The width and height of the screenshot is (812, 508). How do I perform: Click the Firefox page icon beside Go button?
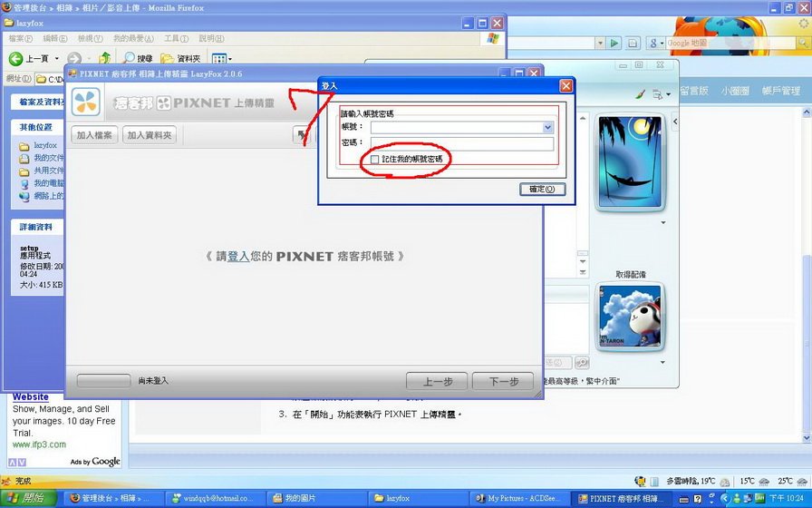(633, 44)
